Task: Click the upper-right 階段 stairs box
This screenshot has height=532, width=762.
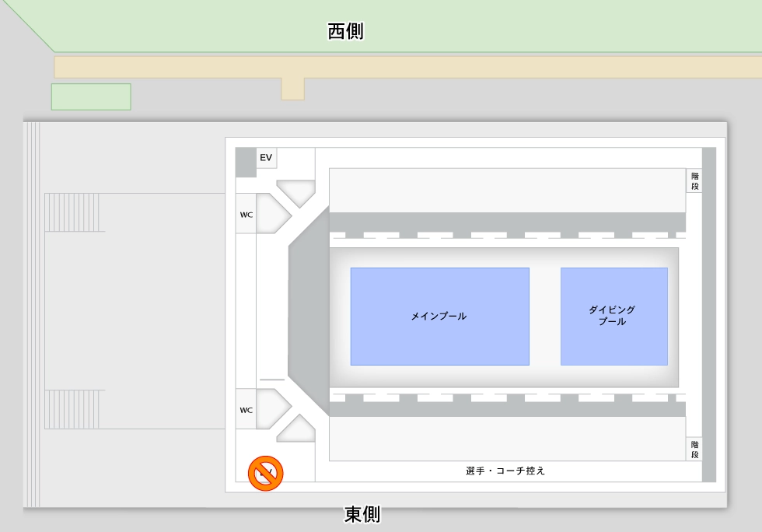Action: pyautogui.click(x=694, y=181)
